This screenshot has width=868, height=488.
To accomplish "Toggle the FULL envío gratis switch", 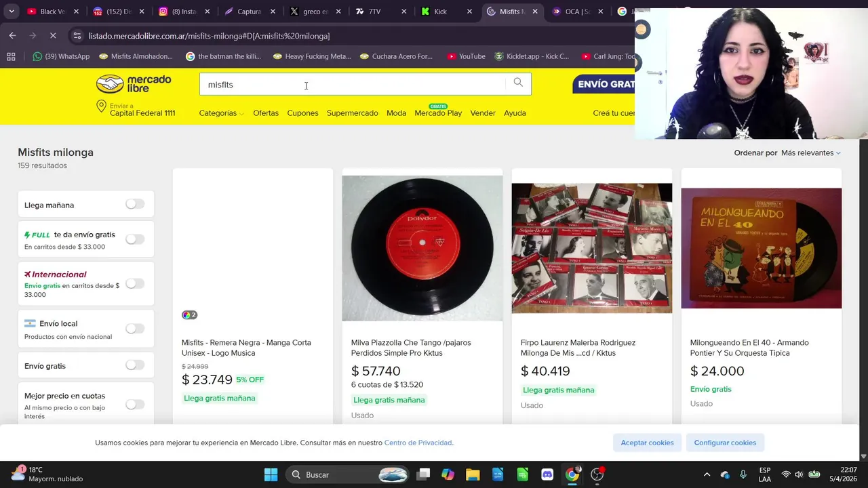I will coord(135,239).
